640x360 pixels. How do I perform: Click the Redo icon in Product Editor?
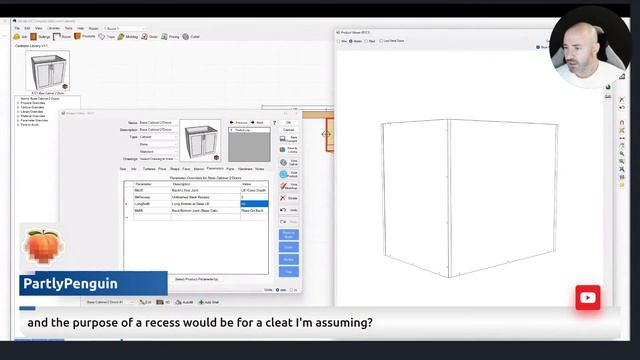(x=283, y=222)
